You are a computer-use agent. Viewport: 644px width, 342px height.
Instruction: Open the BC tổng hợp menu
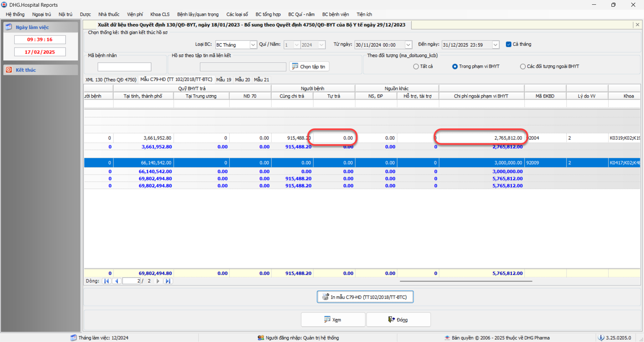(x=268, y=14)
